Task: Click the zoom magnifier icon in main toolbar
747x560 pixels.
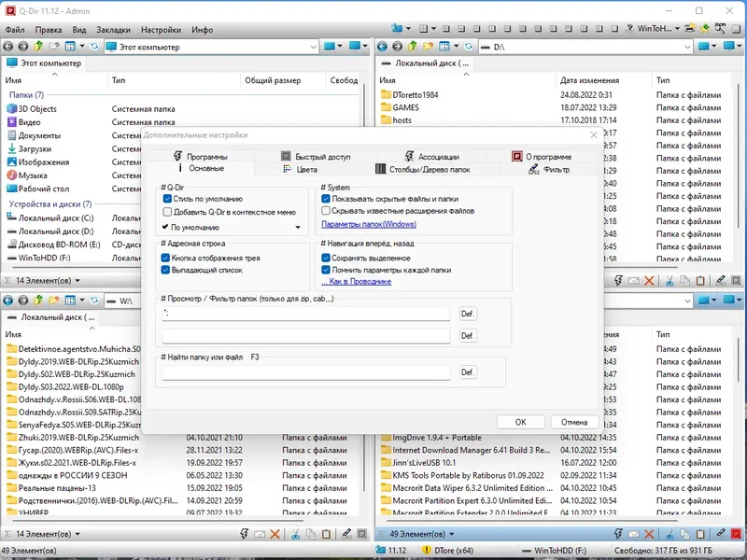Action: (720, 29)
